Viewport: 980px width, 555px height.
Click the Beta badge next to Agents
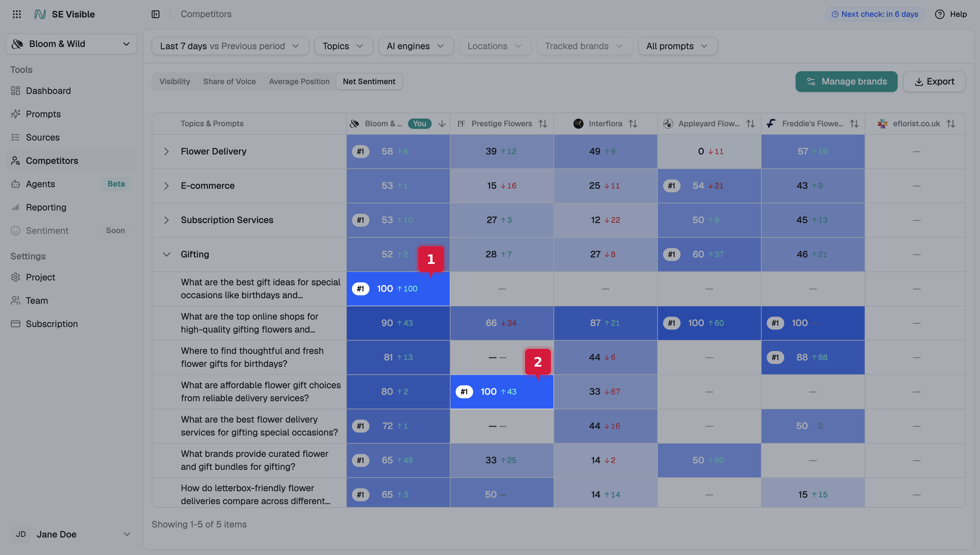coord(116,184)
